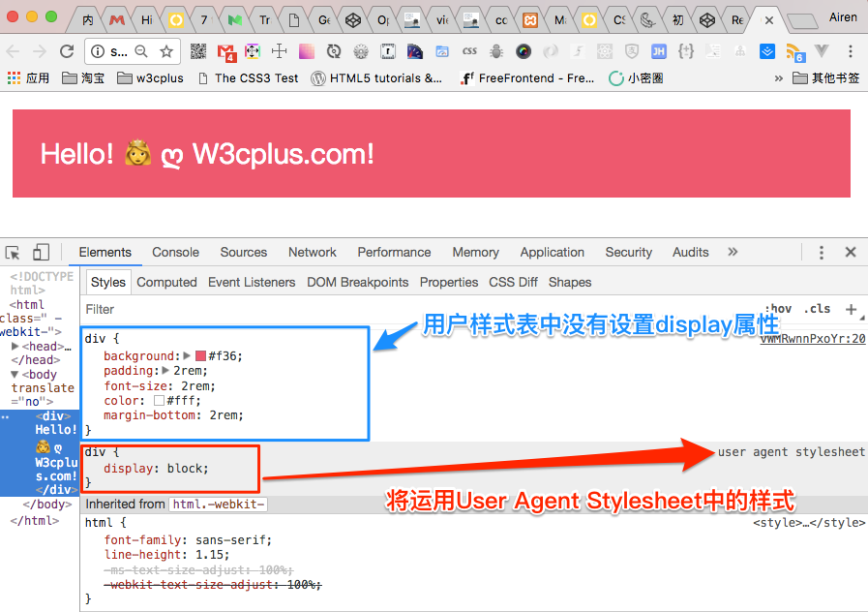Expand the head node in DOM tree
868x612 pixels.
click(15, 346)
